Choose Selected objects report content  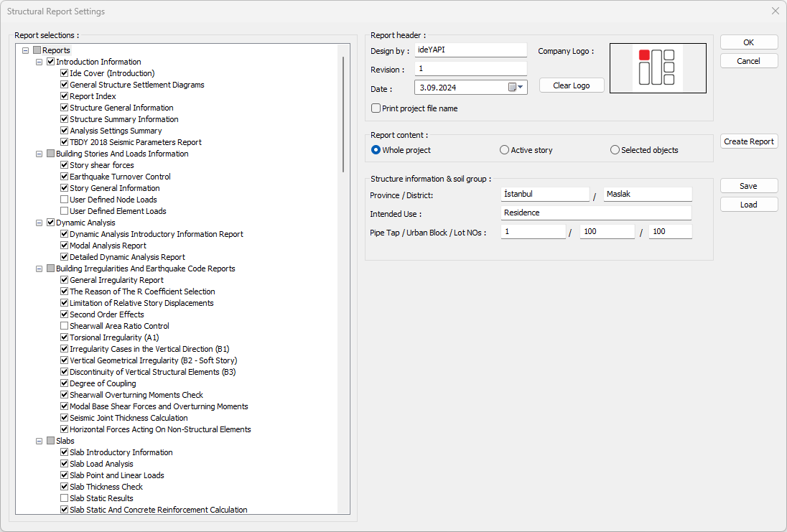615,150
